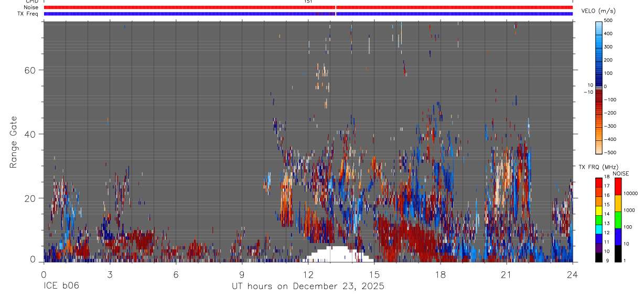Select the 14-15 MHz yellow TX FRQ swatch
The width and height of the screenshot is (644, 297).
598,210
